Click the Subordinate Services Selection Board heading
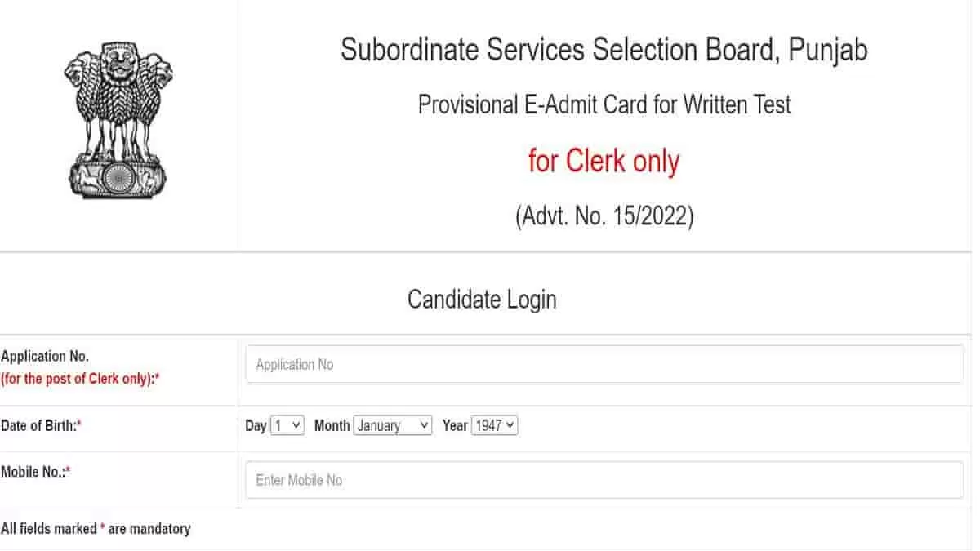This screenshot has width=980, height=551. coord(604,50)
